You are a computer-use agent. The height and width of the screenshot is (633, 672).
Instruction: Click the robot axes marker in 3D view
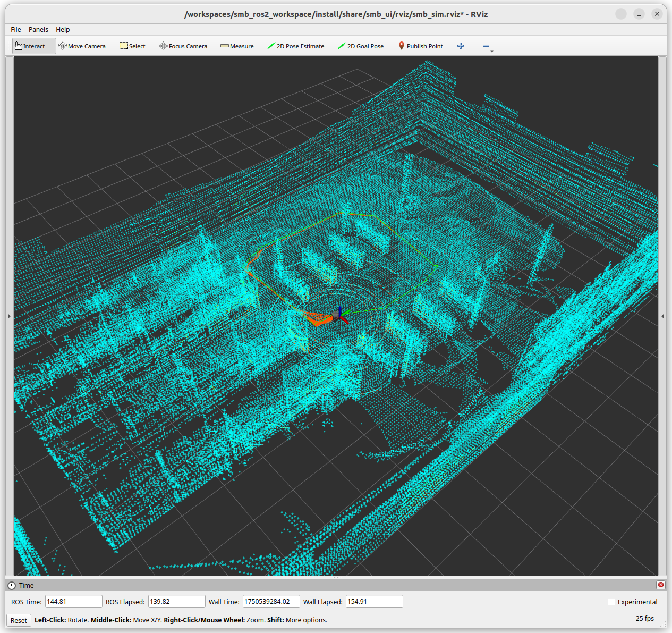[x=341, y=315]
